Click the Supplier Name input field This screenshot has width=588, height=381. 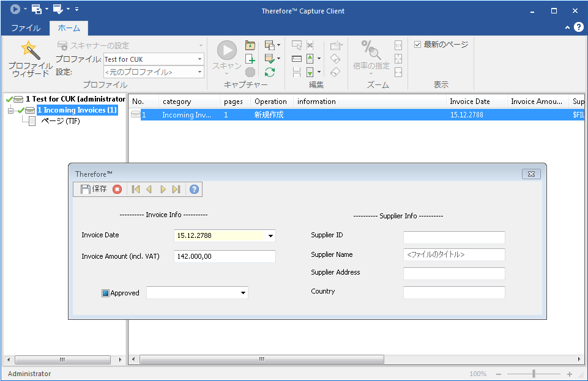click(454, 254)
